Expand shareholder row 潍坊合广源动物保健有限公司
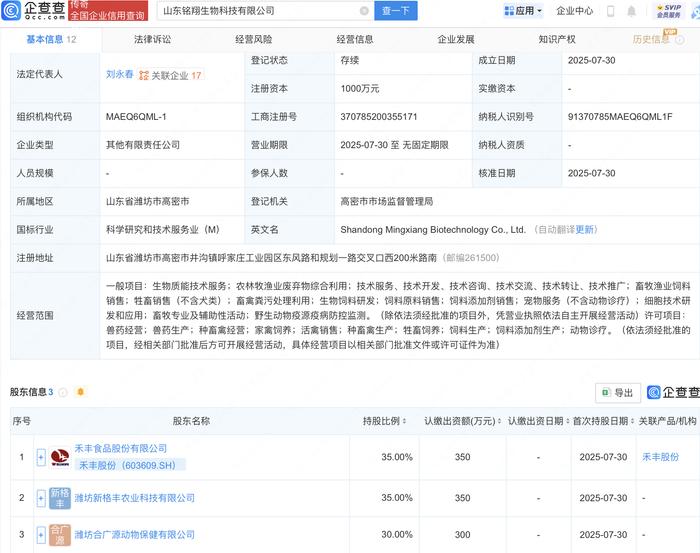This screenshot has width=700, height=553. (41, 535)
